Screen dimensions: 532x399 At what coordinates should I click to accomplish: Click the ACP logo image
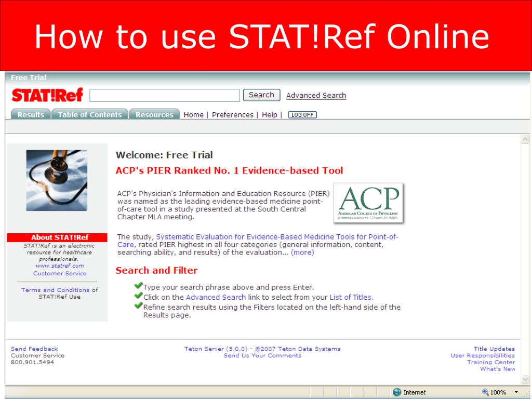point(368,203)
